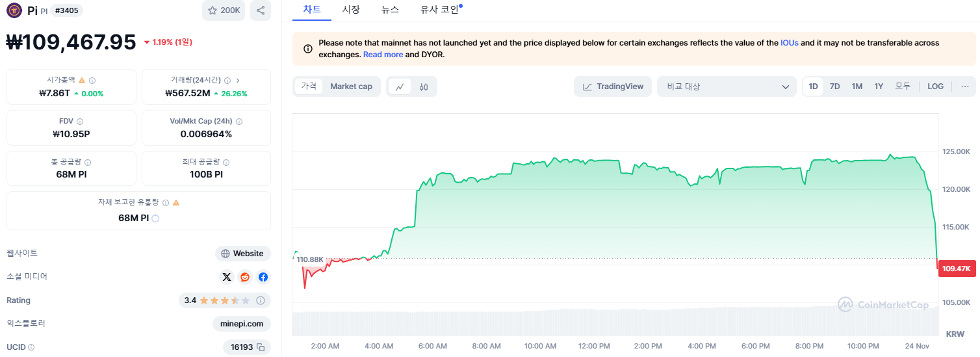Click the info icon next to UCID
This screenshot has height=357, width=980.
31,347
